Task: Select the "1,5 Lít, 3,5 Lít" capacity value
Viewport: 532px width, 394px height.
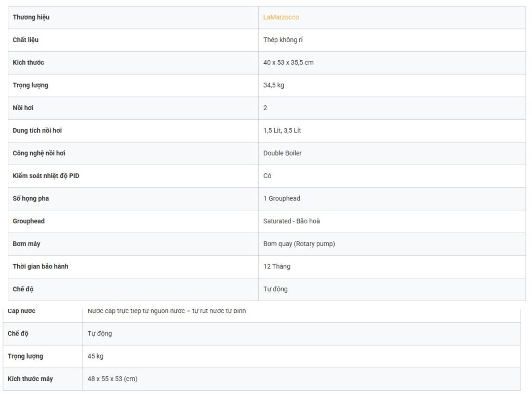Action: tap(282, 130)
